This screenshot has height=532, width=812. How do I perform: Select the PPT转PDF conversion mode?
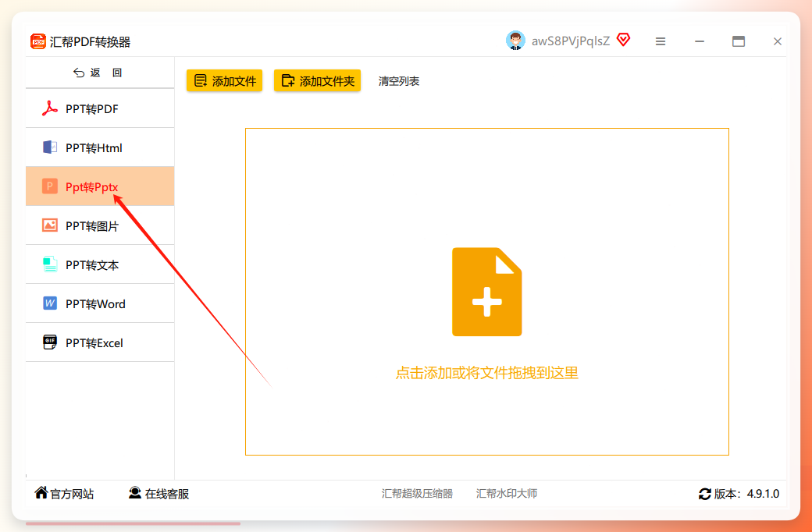tap(100, 108)
